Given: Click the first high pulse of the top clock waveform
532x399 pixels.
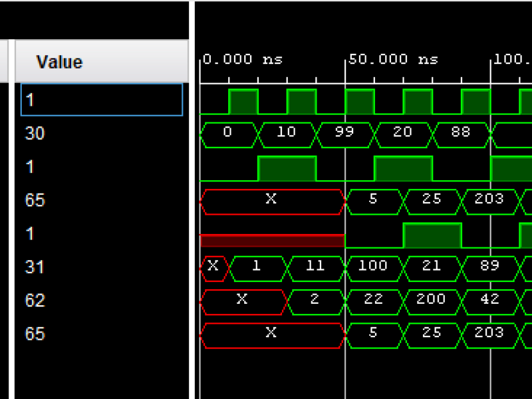Looking at the screenshot, I should point(243,102).
